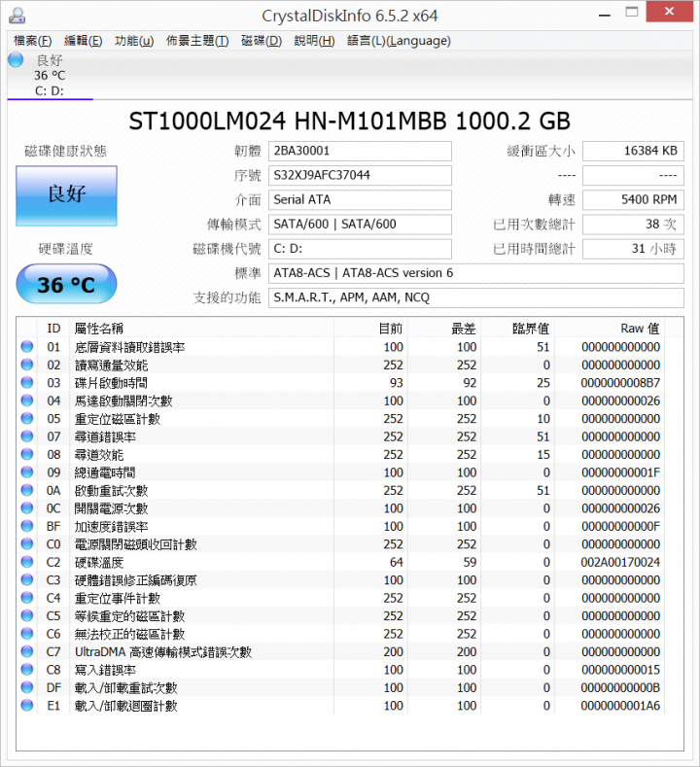Click status orb for attribute 0A
700x767 pixels.
pyautogui.click(x=27, y=490)
